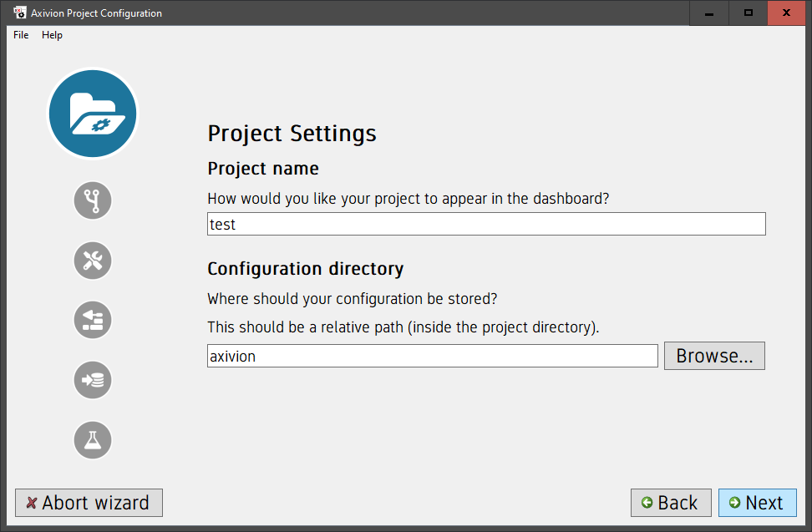Screen dimensions: 812x532
Task: Proceed with the Next button
Action: (757, 503)
